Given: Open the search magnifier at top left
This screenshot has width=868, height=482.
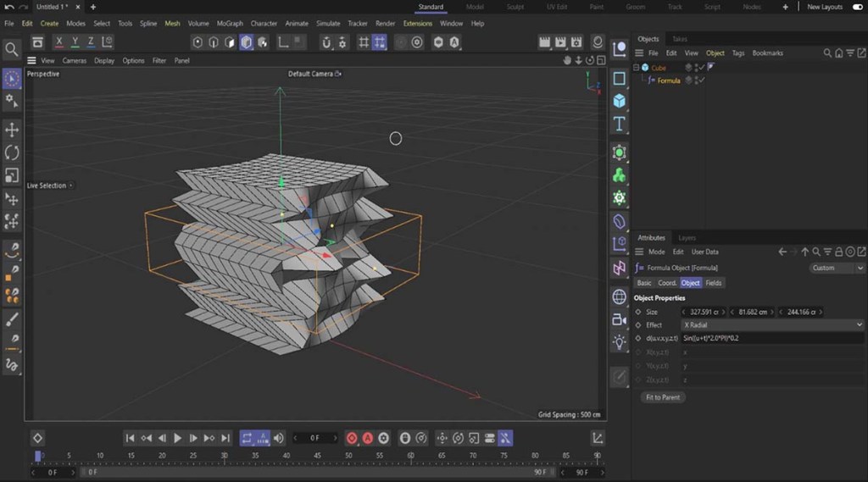Looking at the screenshot, I should tap(12, 50).
